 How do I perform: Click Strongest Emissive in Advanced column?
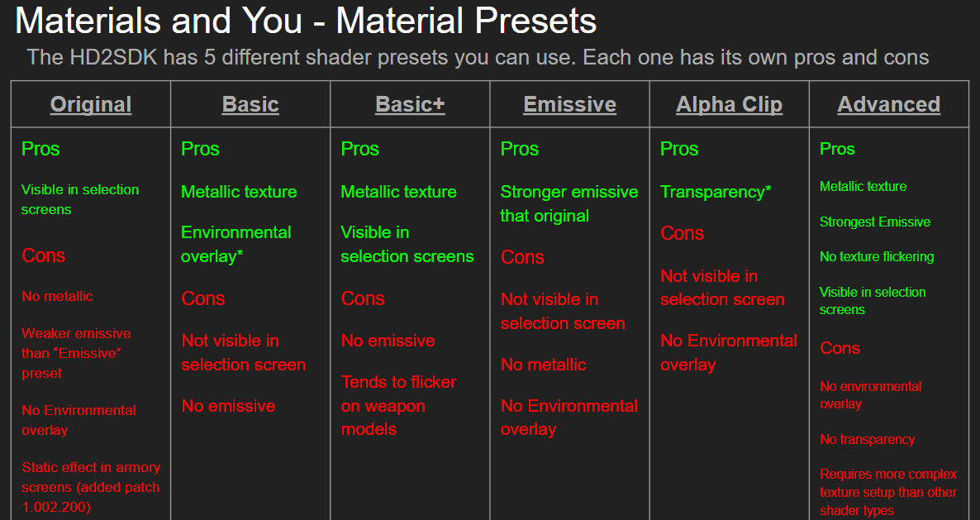pyautogui.click(x=874, y=222)
